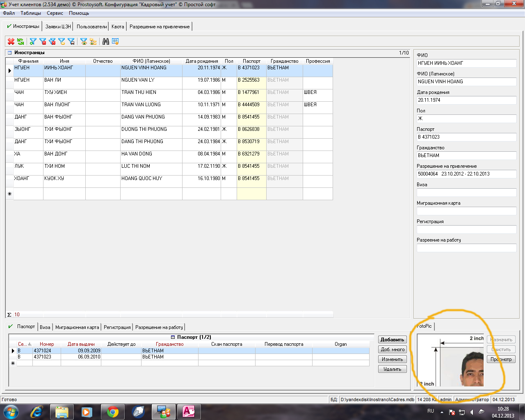Click the person photo thumbnail
Image resolution: width=525 pixels, height=420 pixels.
[x=471, y=369]
